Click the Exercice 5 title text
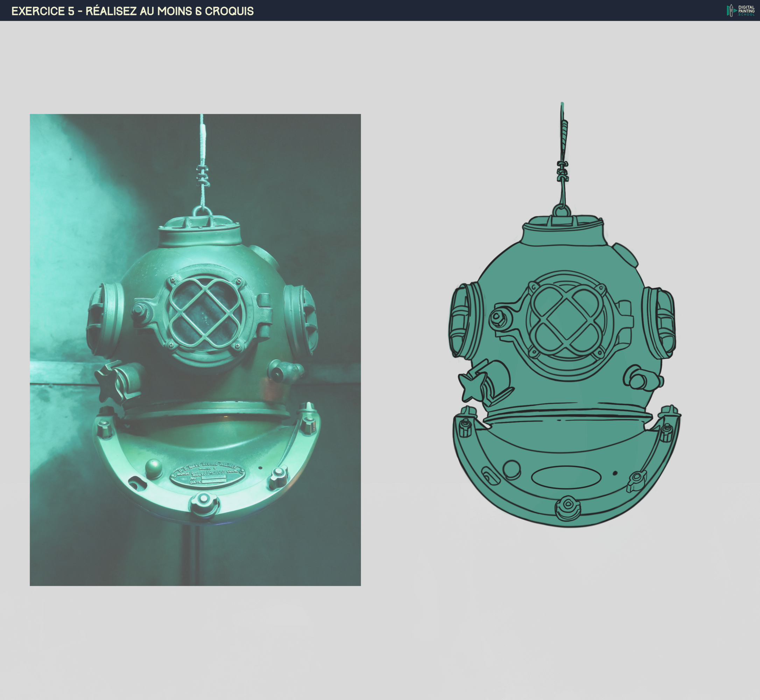 click(x=133, y=11)
